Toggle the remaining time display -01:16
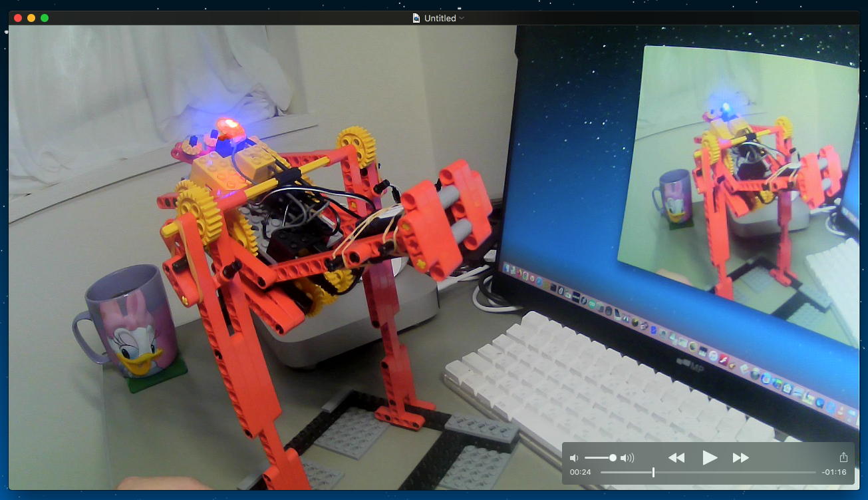Image resolution: width=868 pixels, height=500 pixels. tap(834, 473)
